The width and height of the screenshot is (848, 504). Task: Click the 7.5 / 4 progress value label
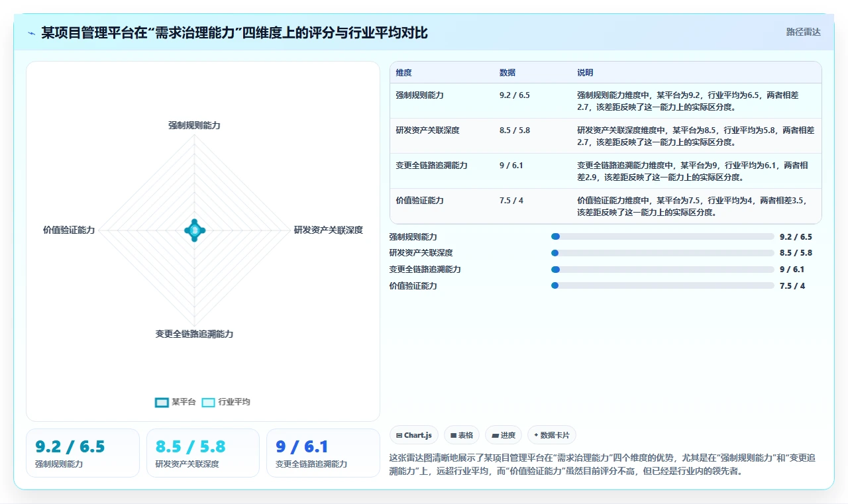point(792,286)
